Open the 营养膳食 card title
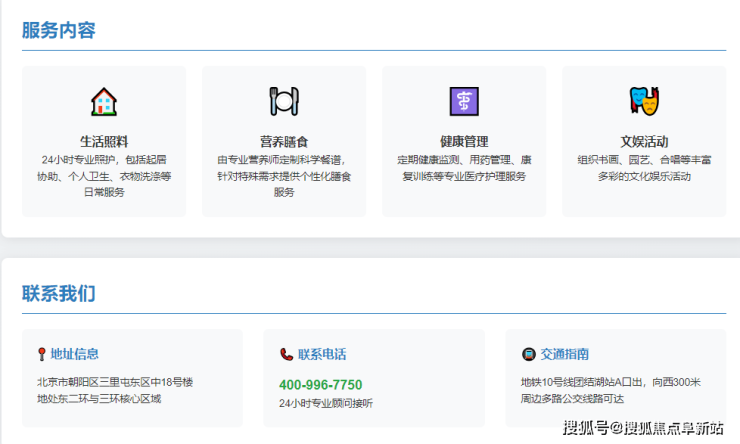The width and height of the screenshot is (740, 444). tap(284, 141)
